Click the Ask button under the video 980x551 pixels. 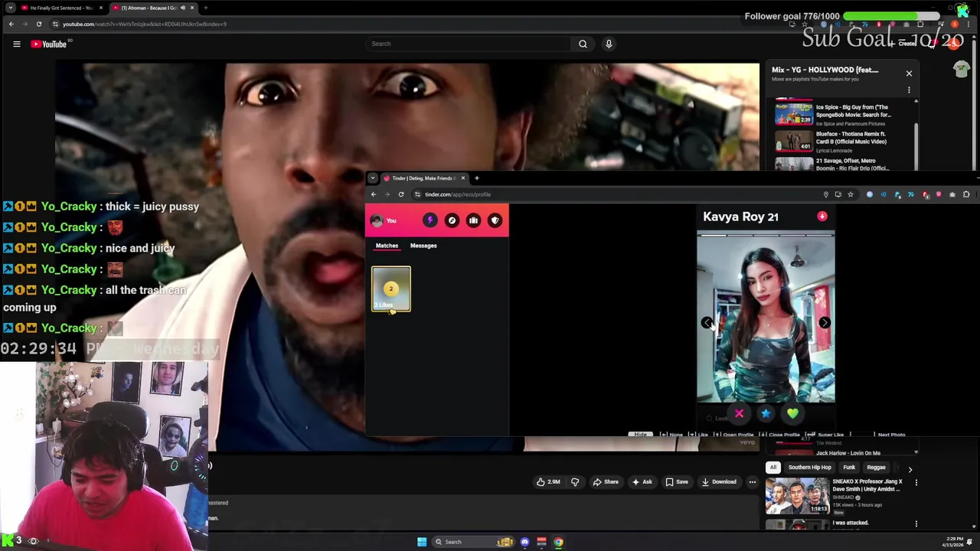click(642, 482)
